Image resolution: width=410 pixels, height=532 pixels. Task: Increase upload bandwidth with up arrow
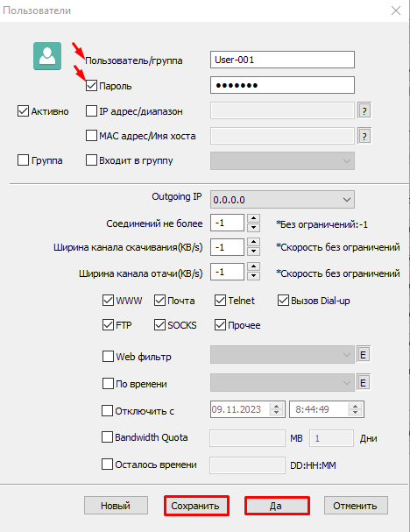point(253,266)
